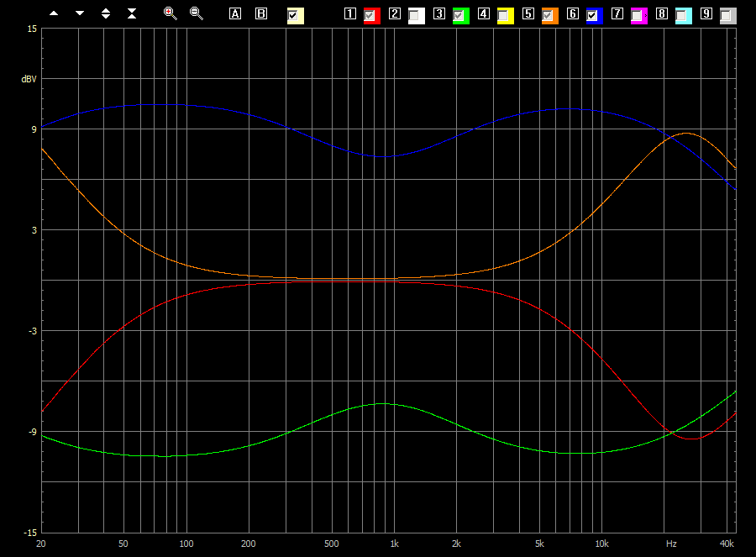Select trace number 5 button
The image size is (756, 557).
pos(528,13)
